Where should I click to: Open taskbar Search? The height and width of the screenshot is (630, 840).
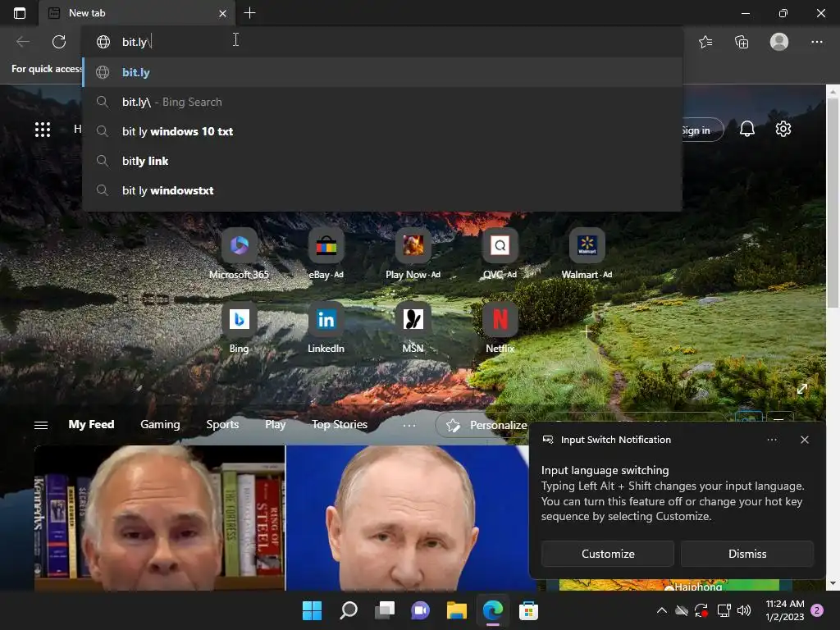(348, 610)
